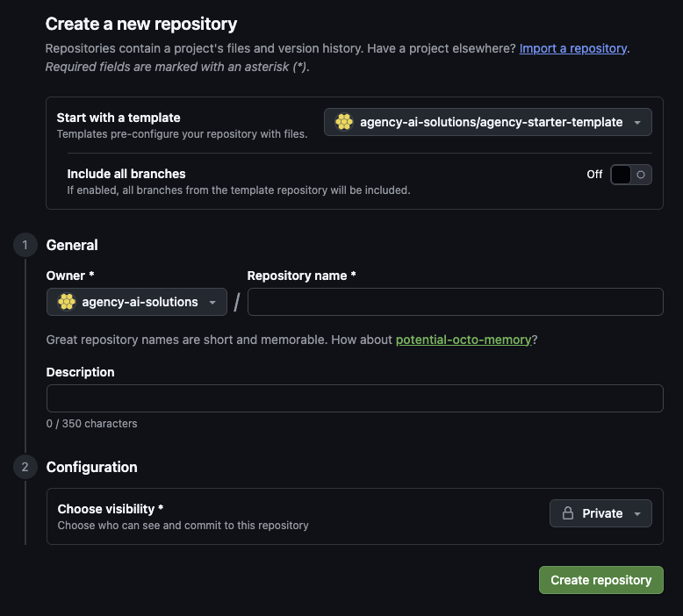The image size is (683, 616).
Task: Click the Create repository button
Action: (601, 580)
